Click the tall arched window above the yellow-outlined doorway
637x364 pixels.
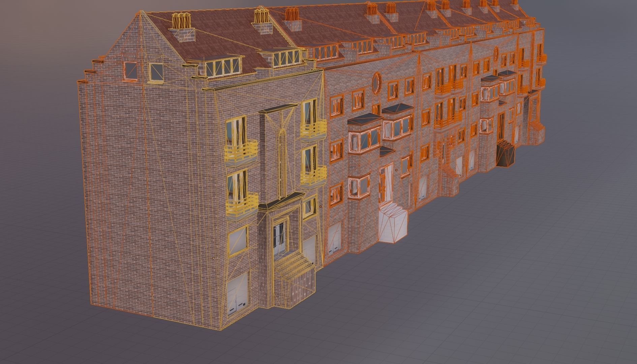[x=281, y=163]
